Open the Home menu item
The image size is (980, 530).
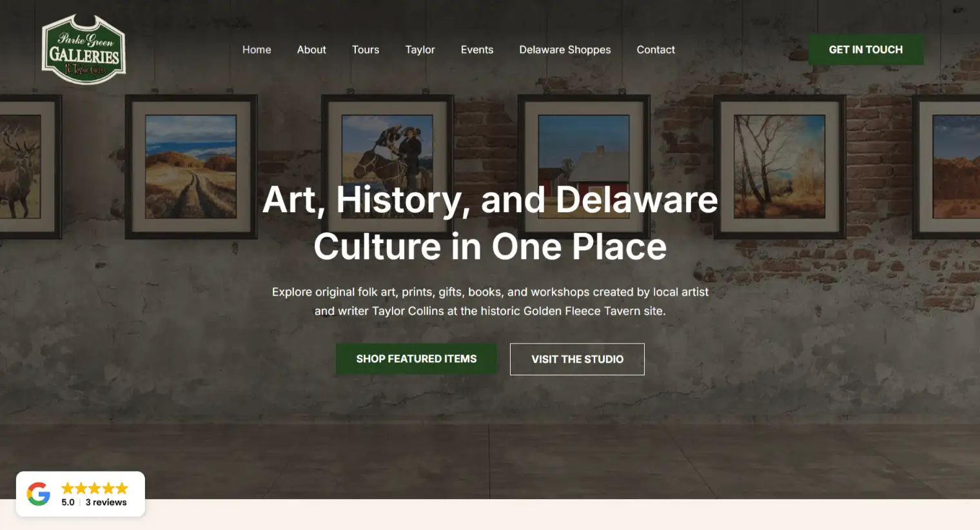click(257, 50)
